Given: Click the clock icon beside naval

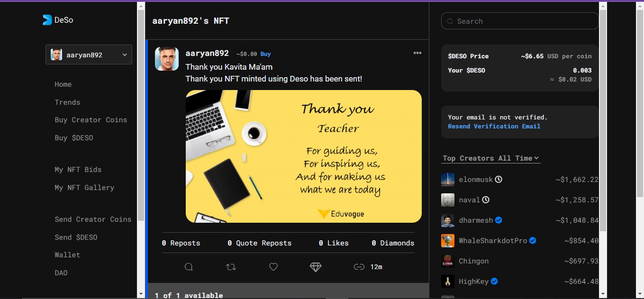Looking at the screenshot, I should (x=486, y=200).
